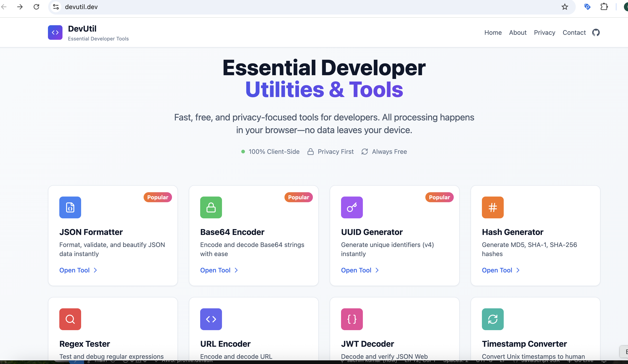
Task: Open the GitHub icon in the navigation bar
Action: (596, 32)
